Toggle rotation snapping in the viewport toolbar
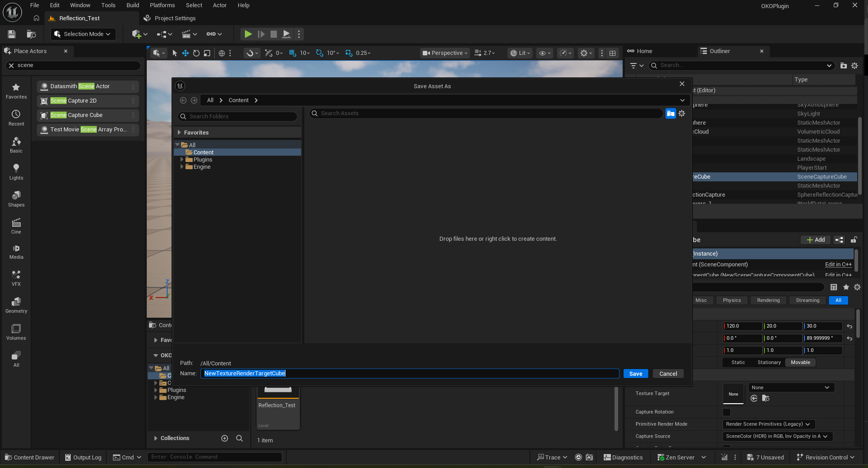 point(320,53)
